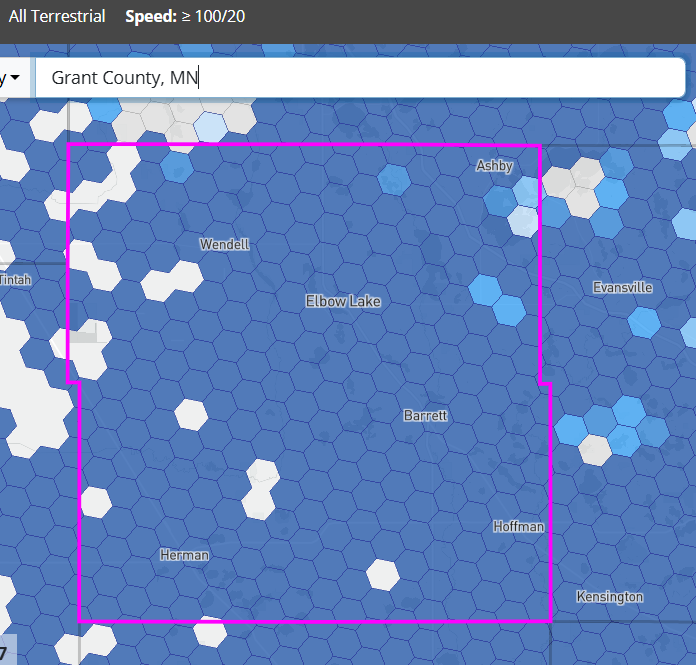Select the light blue hexagon southwest of Ashby

point(394,179)
